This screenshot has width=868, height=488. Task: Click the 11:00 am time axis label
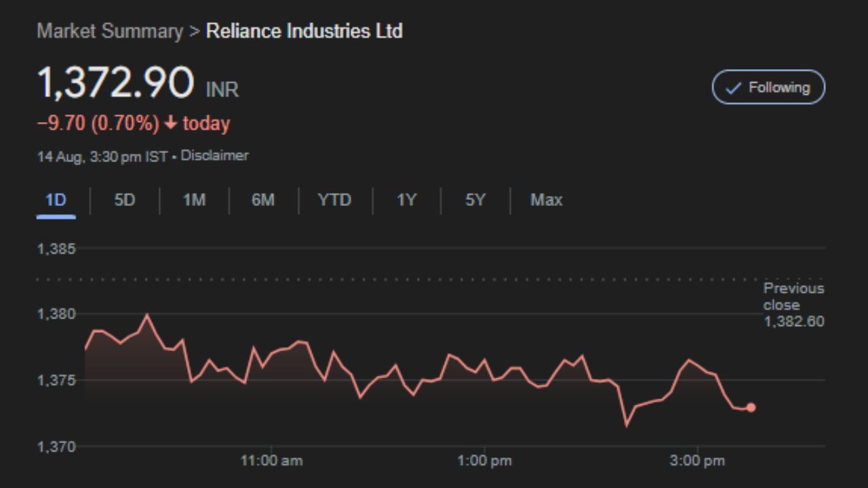click(x=271, y=462)
